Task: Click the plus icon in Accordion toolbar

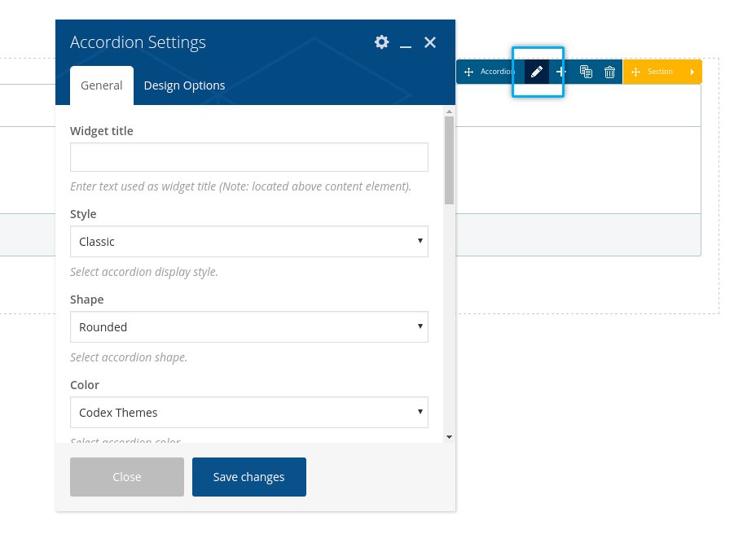Action: click(560, 72)
